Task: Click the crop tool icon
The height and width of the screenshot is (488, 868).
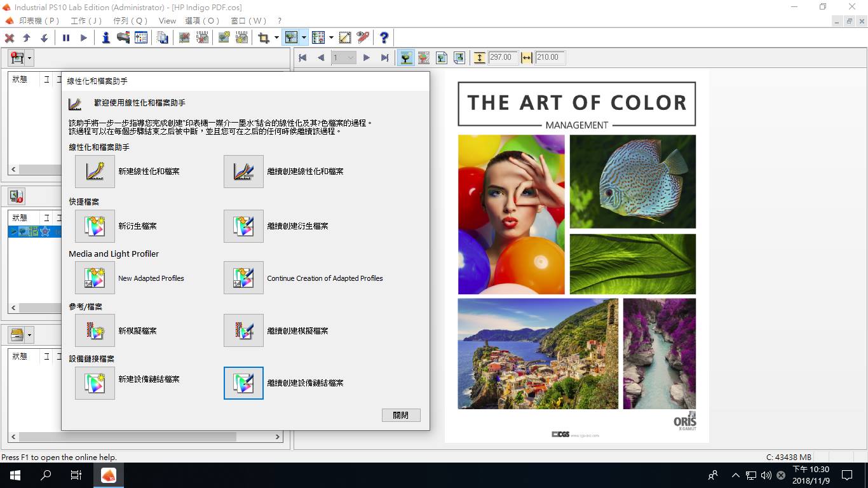Action: pos(264,38)
